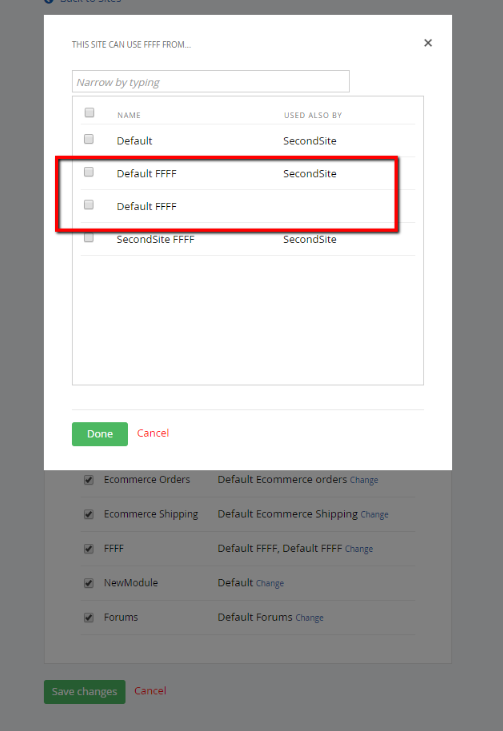Change source for Ecommerce orders
This screenshot has width=503, height=731.
click(364, 480)
